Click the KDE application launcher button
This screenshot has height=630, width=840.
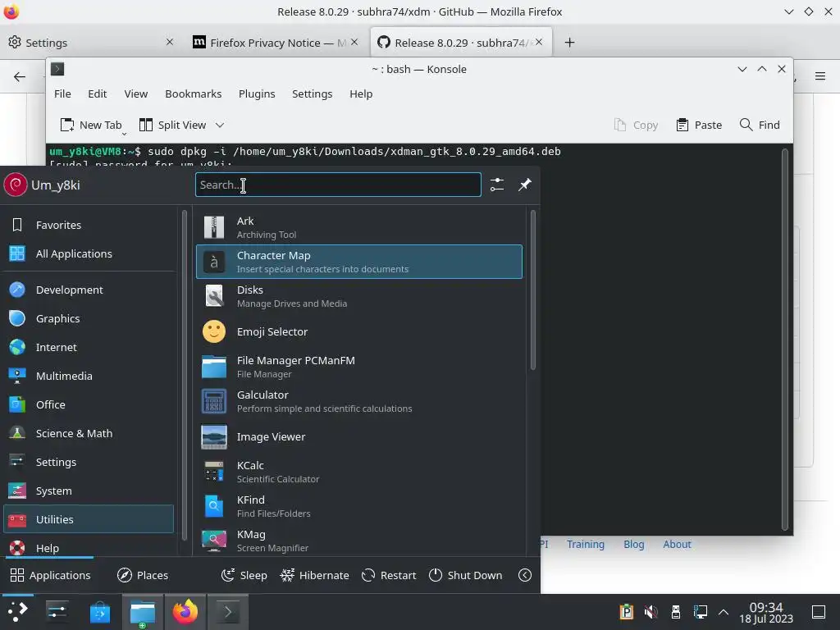(x=18, y=612)
